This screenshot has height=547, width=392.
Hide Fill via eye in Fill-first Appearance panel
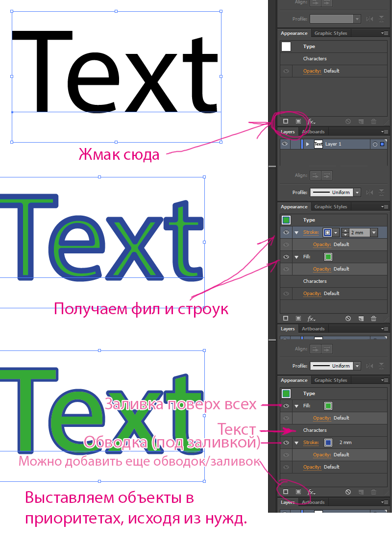[286, 406]
